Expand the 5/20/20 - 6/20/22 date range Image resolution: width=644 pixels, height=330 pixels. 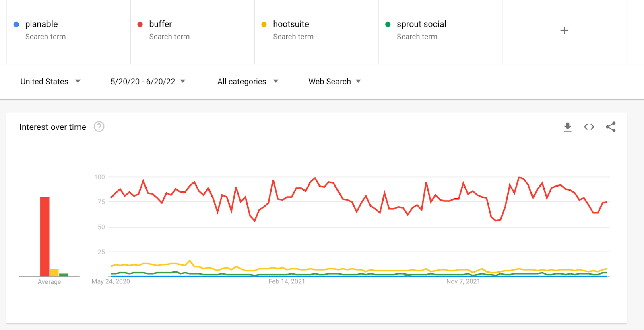[148, 82]
